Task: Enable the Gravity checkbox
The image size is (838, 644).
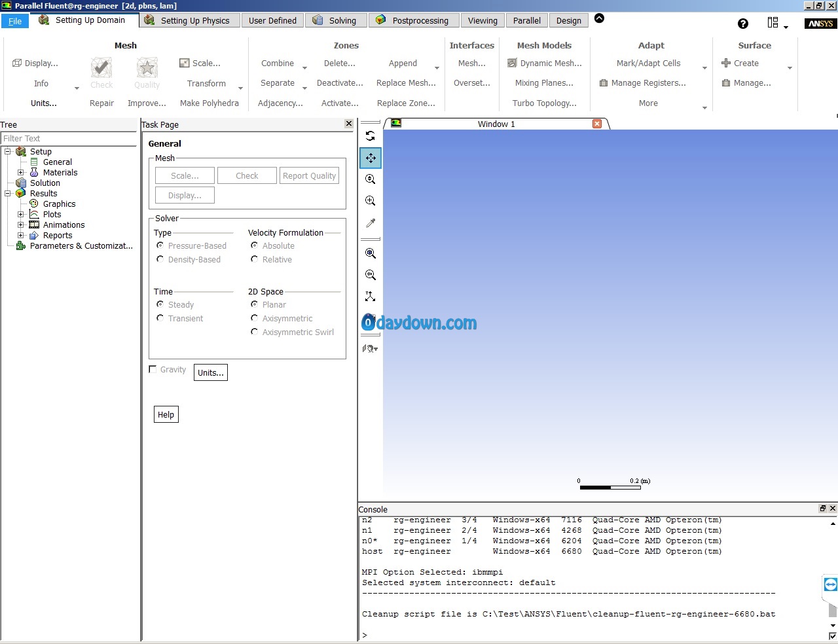Action: click(153, 370)
